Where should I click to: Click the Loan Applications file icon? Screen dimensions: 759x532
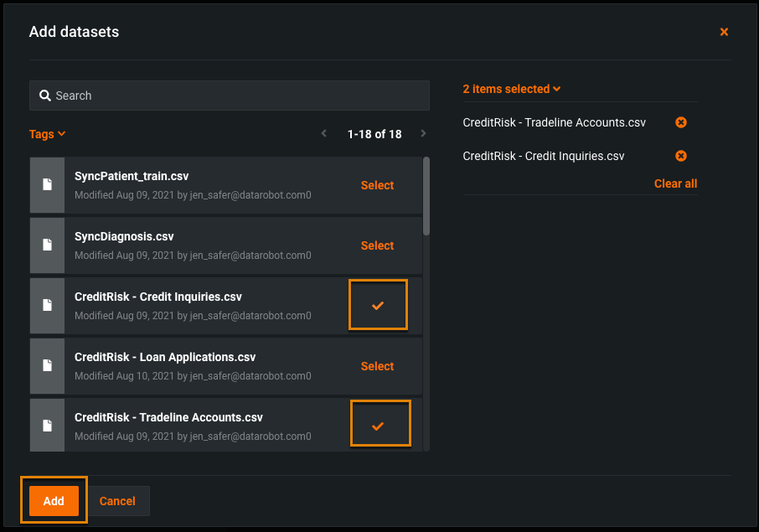coord(48,366)
